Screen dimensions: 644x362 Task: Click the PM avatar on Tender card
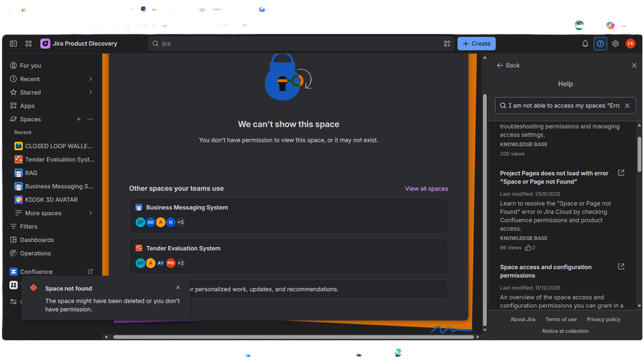point(171,263)
